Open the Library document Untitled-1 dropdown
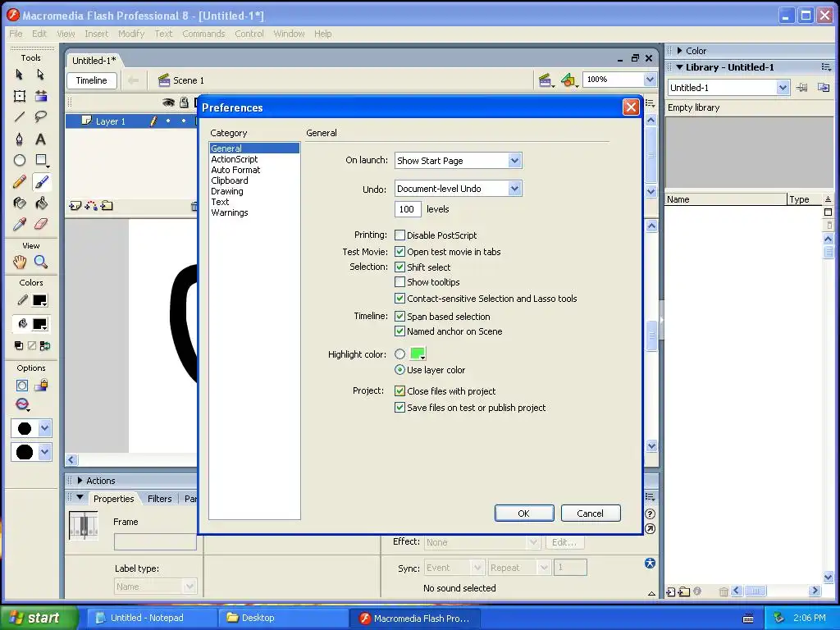The image size is (840, 630). [x=783, y=88]
